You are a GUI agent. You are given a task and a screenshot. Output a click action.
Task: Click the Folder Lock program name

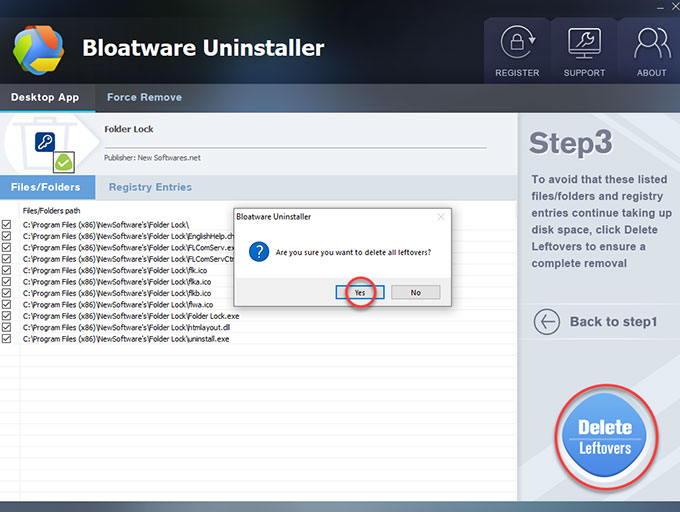pos(129,129)
